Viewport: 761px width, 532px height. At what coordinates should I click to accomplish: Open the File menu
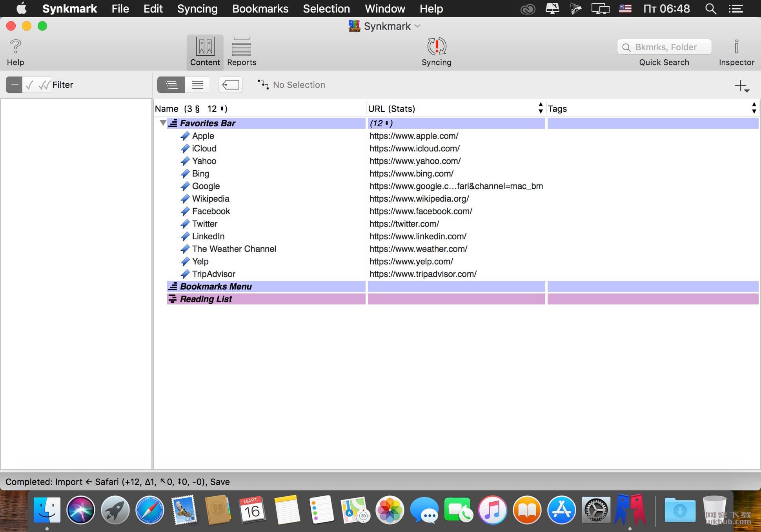[120, 9]
